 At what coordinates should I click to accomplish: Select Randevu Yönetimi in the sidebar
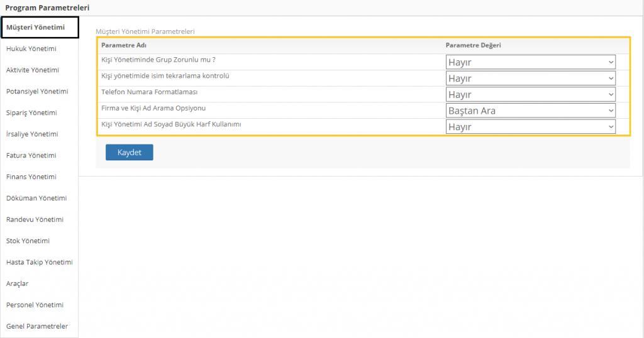[35, 219]
